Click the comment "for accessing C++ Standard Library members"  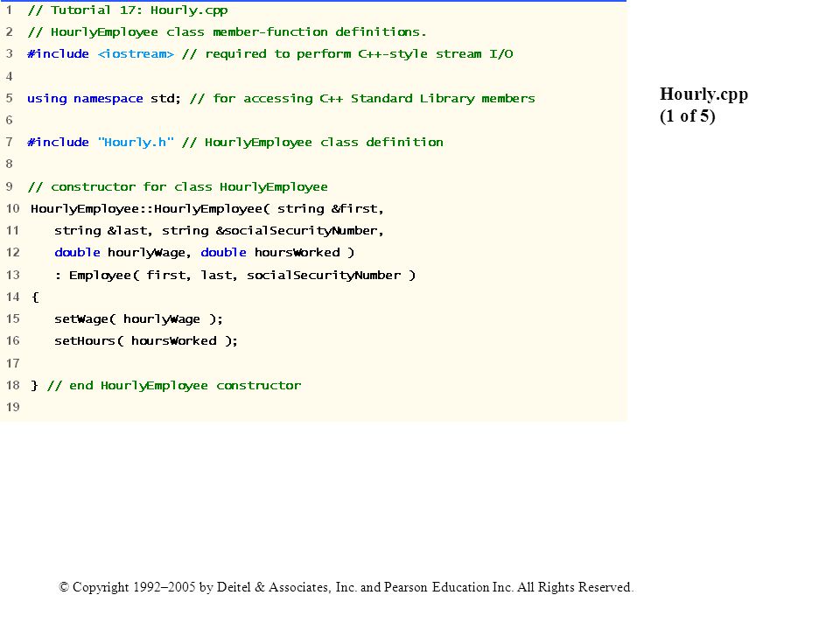(374, 99)
